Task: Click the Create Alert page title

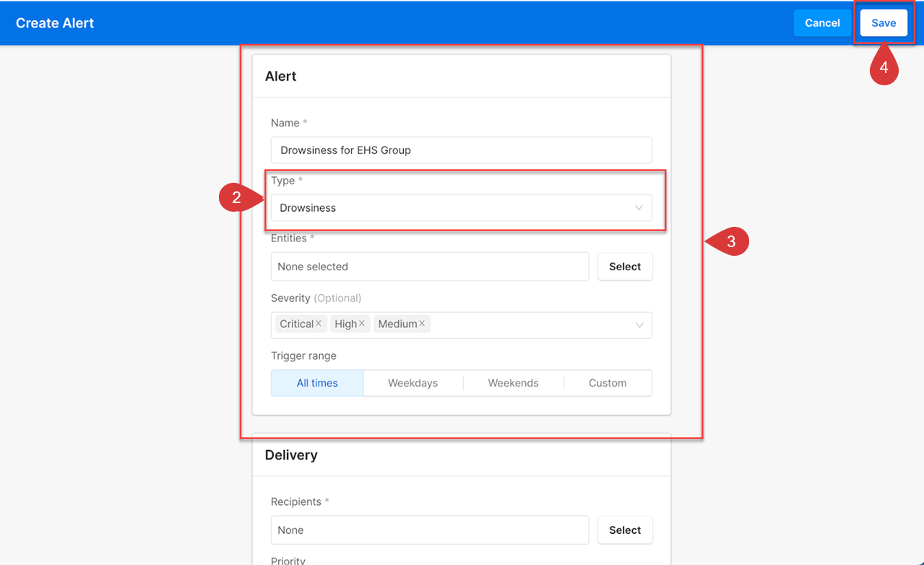Action: pyautogui.click(x=55, y=23)
